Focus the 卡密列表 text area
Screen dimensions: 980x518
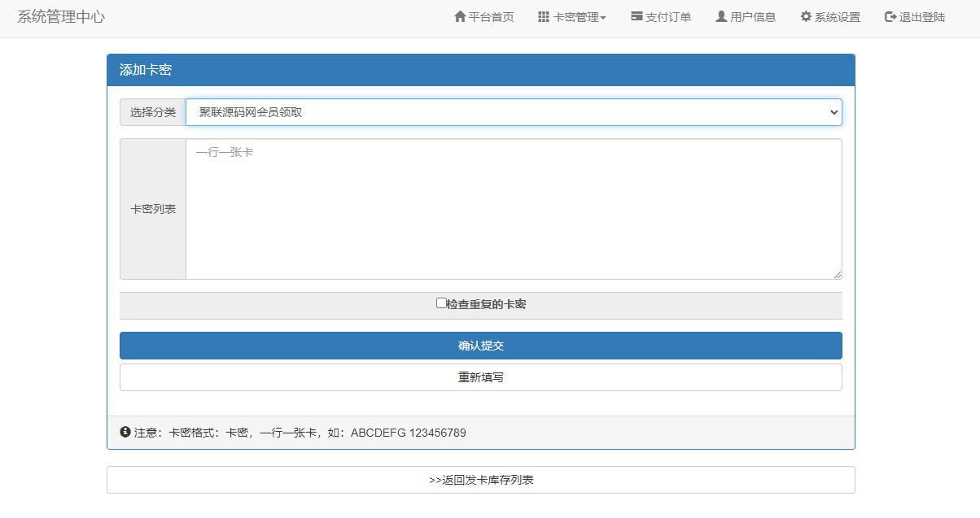[x=514, y=209]
